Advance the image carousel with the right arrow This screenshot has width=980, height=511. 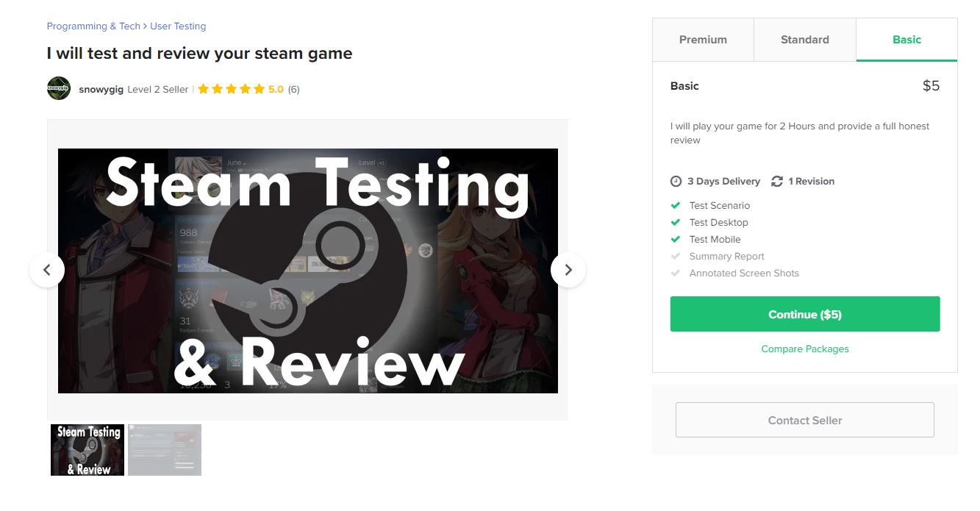(568, 270)
